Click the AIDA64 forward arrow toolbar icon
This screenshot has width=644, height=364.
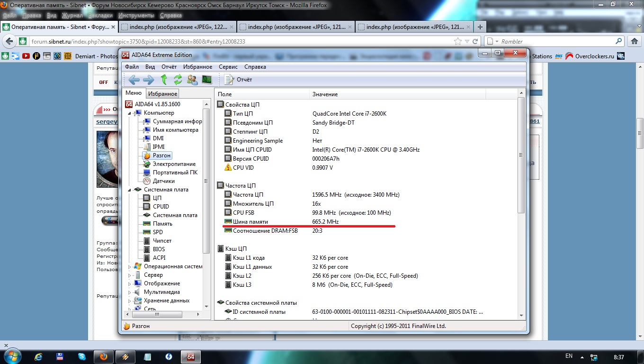pyautogui.click(x=149, y=80)
